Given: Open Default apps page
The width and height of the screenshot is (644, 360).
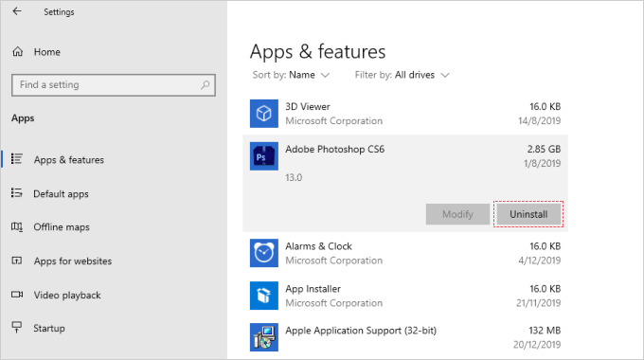Looking at the screenshot, I should pyautogui.click(x=61, y=194).
